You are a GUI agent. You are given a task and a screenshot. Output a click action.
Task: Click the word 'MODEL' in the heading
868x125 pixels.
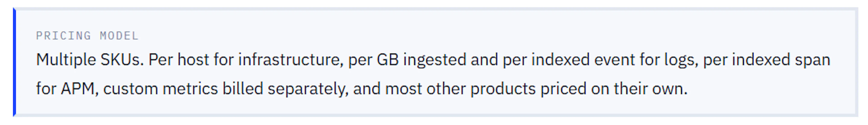(x=119, y=36)
